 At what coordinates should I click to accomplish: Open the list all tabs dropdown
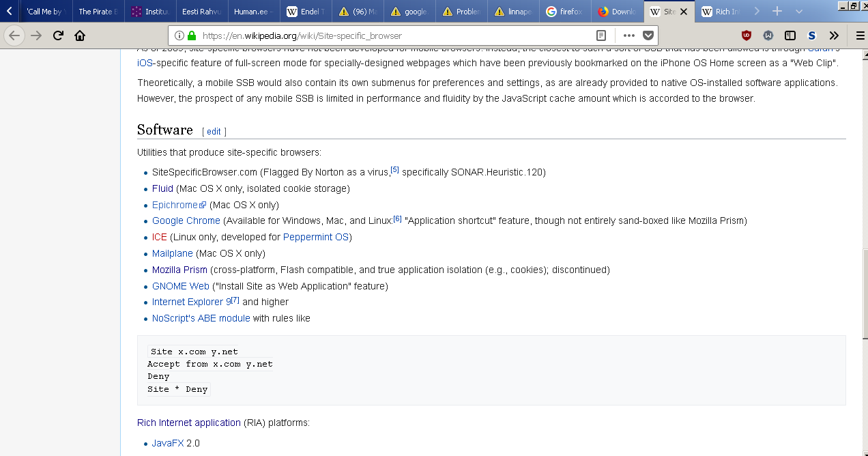click(x=799, y=12)
